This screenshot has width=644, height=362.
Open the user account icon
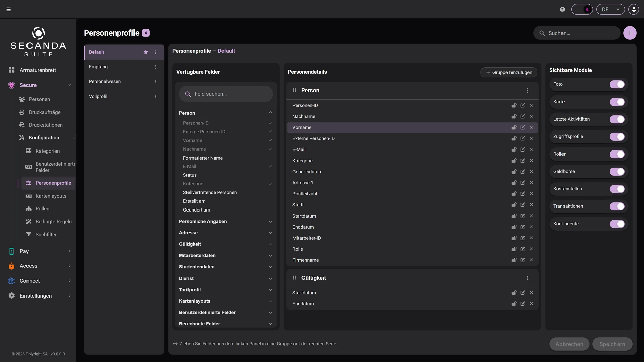pyautogui.click(x=634, y=9)
